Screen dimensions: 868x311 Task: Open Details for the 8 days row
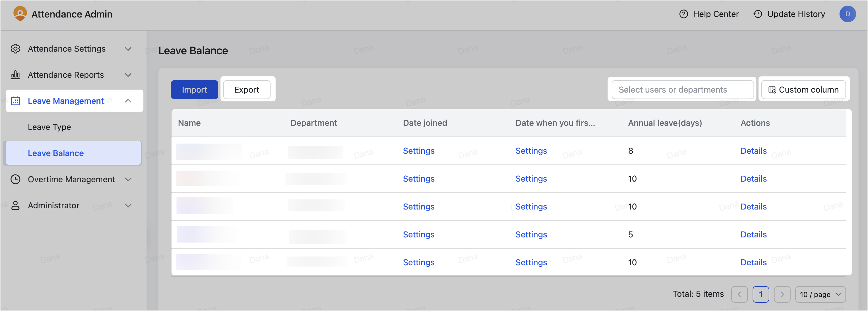click(x=753, y=151)
